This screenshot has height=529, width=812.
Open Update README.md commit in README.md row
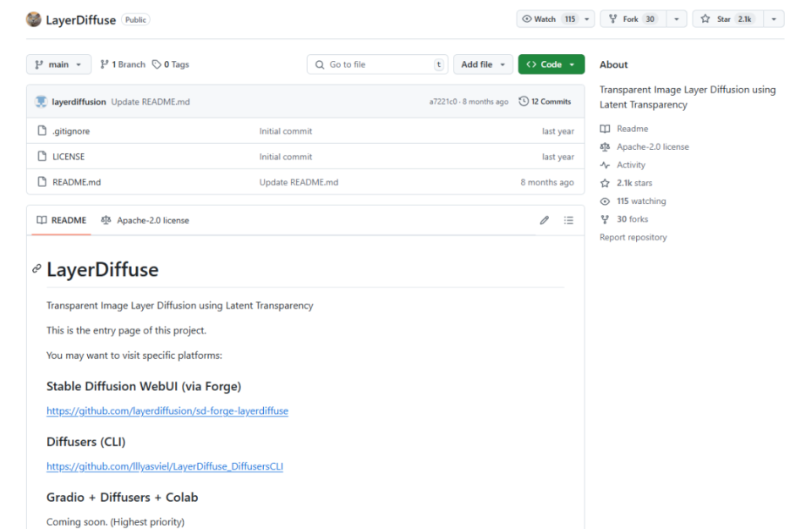[299, 182]
